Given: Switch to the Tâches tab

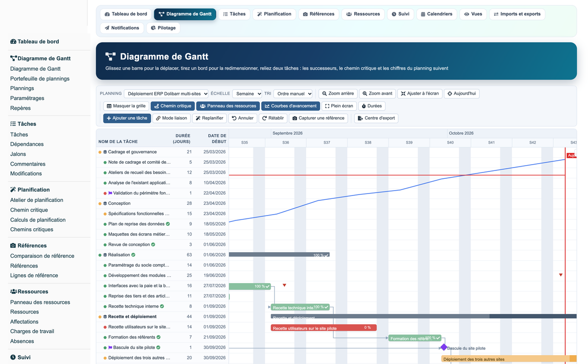Looking at the screenshot, I should click(234, 14).
